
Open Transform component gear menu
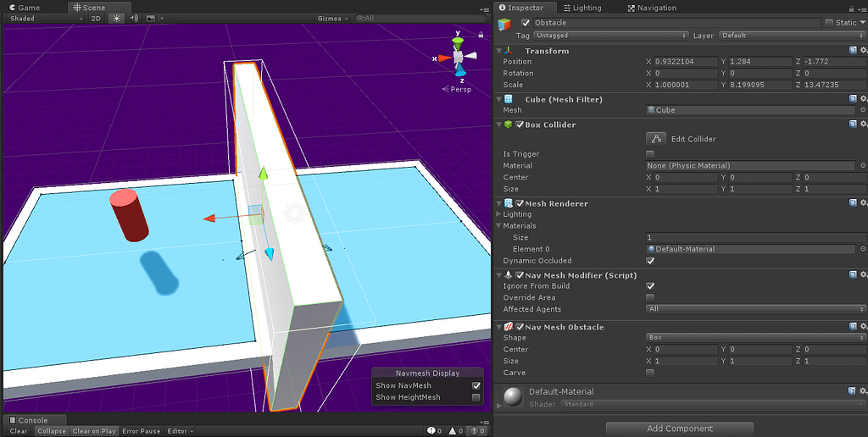[863, 50]
